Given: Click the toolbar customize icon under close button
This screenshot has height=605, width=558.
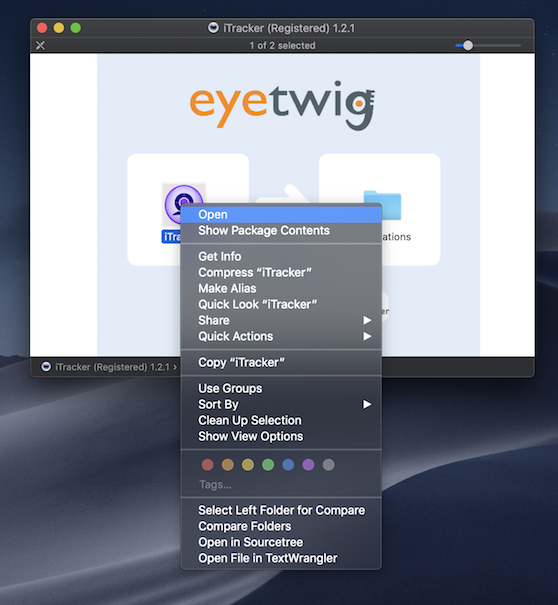Looking at the screenshot, I should pyautogui.click(x=41, y=46).
